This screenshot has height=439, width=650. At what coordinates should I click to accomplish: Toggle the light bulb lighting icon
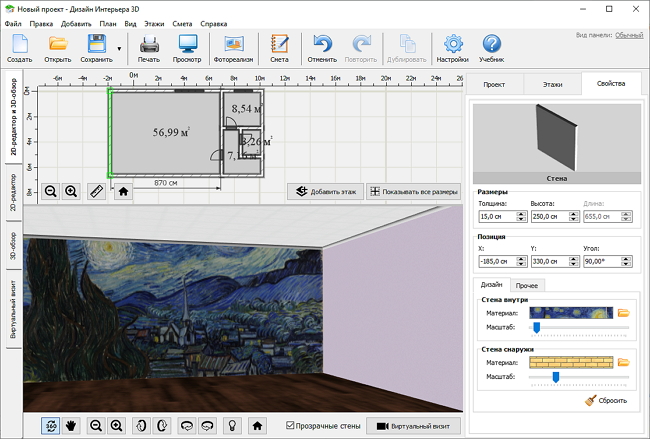tap(231, 425)
